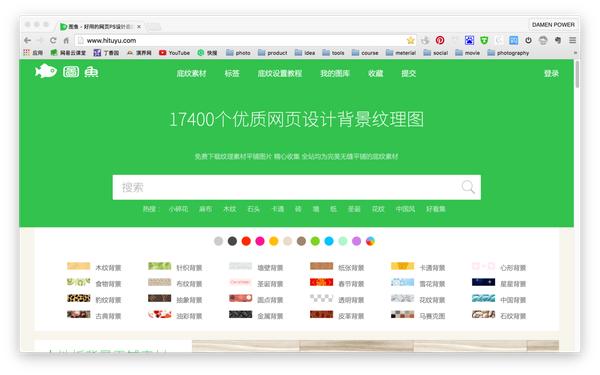This screenshot has width=600, height=375.
Task: Open 提交 navigation item
Action: (409, 73)
